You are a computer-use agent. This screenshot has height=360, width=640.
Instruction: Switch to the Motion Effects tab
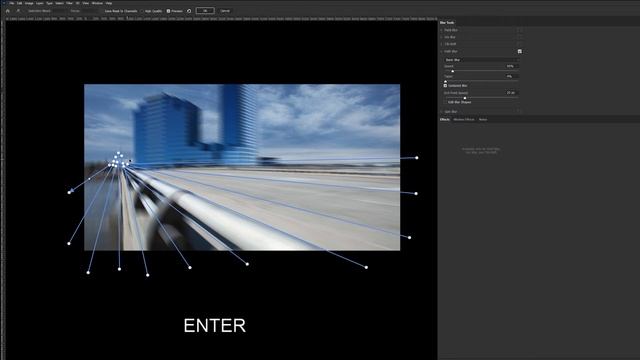(464, 120)
